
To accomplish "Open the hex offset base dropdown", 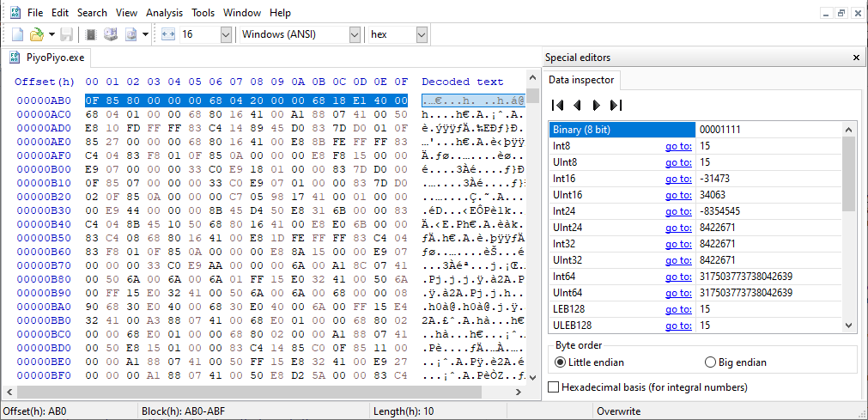I will click(x=422, y=34).
